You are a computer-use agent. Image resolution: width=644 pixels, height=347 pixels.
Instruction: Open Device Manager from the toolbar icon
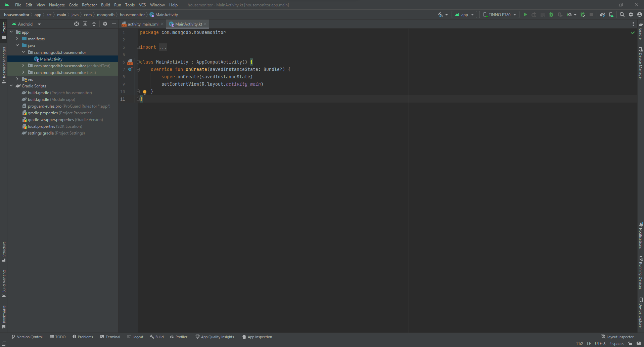[611, 15]
